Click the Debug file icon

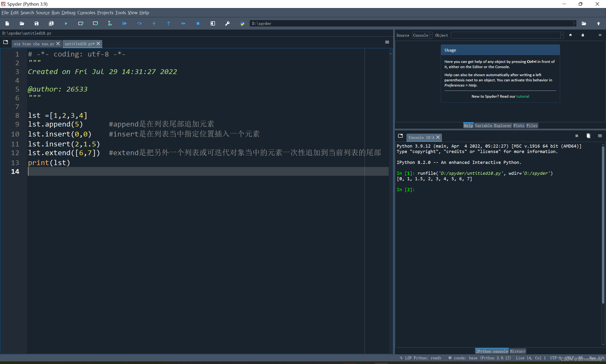coord(125,24)
